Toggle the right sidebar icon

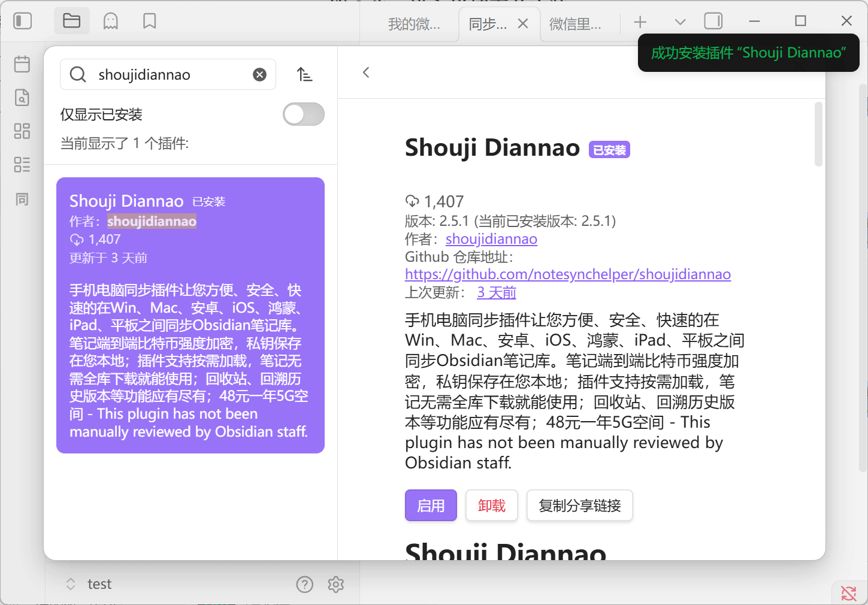[713, 22]
